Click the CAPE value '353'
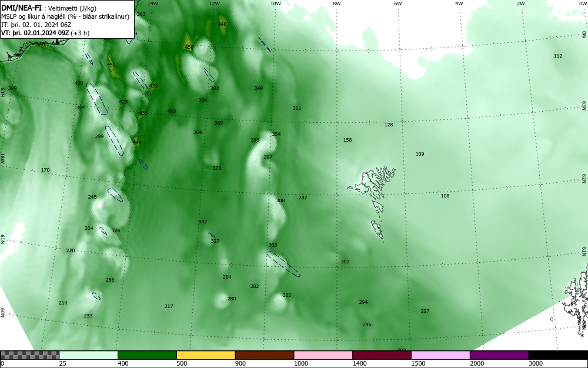Screen dimensions: 588x368 (x=273, y=246)
